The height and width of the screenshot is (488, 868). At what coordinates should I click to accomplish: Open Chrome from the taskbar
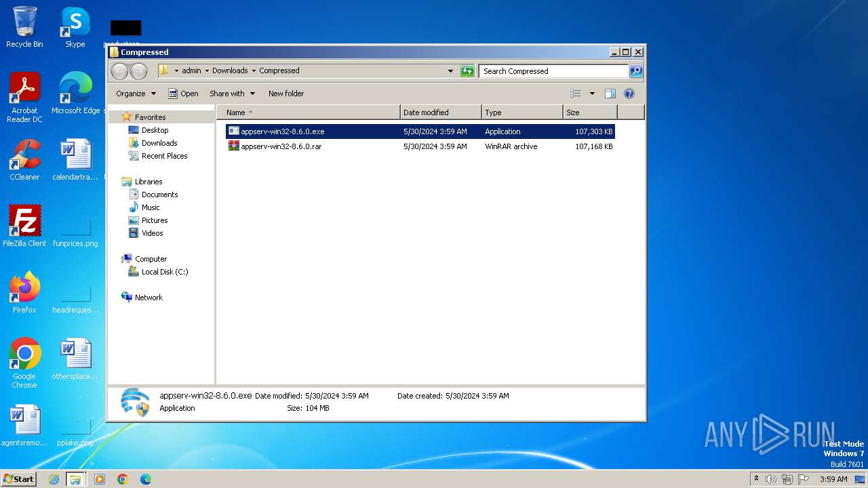pyautogui.click(x=123, y=479)
